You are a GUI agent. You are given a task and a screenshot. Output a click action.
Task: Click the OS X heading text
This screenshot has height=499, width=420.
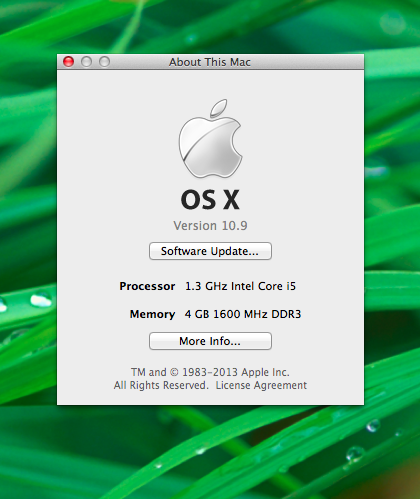click(x=210, y=200)
